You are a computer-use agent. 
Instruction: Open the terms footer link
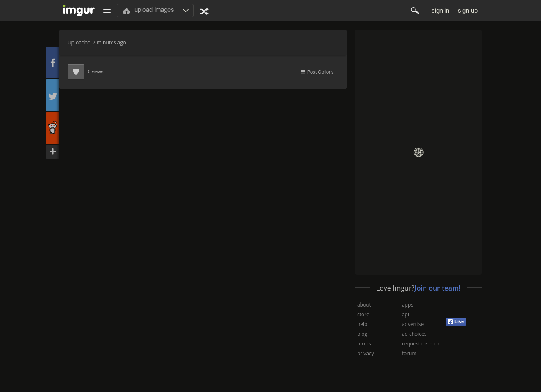364,344
